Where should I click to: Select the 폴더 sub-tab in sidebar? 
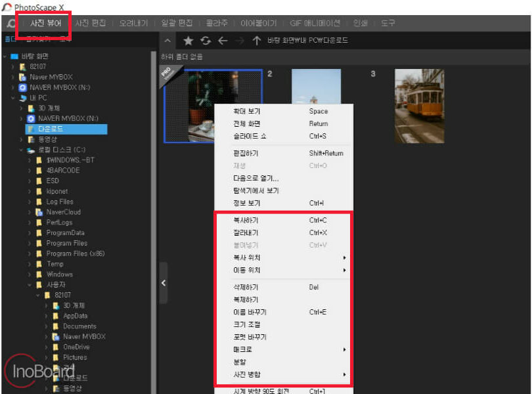pos(10,39)
